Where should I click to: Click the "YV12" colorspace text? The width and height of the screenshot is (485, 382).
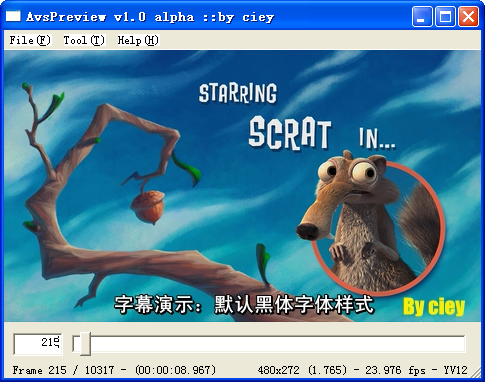(455, 370)
